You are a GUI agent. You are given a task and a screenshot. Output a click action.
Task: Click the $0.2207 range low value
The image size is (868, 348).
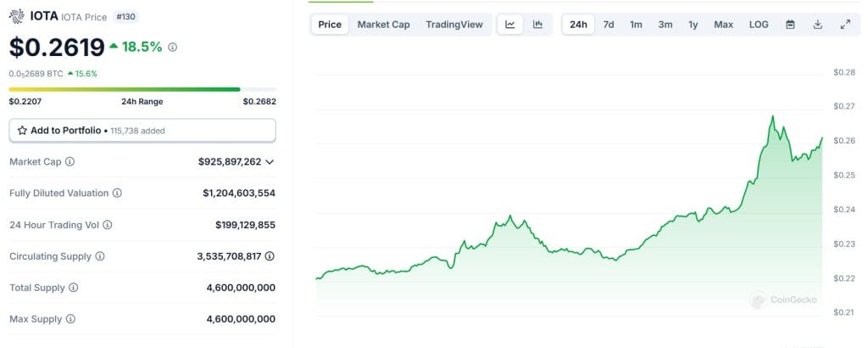pyautogui.click(x=25, y=101)
